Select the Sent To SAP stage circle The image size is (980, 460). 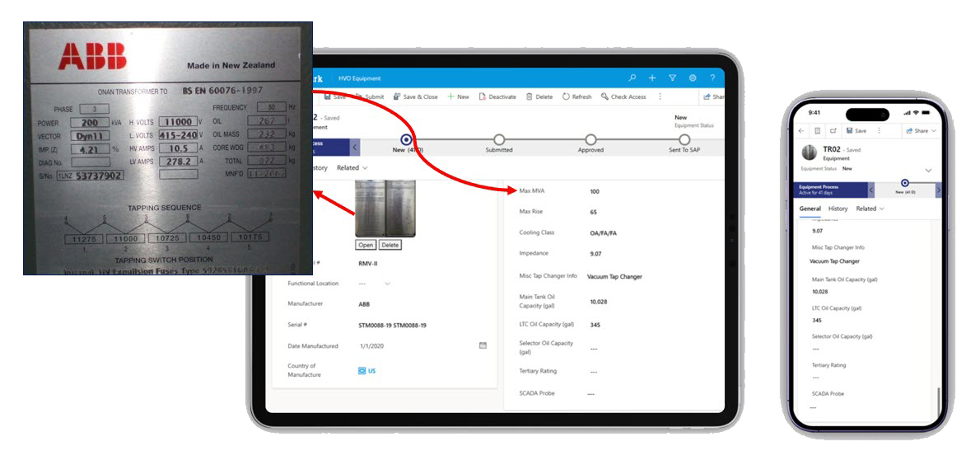click(684, 139)
